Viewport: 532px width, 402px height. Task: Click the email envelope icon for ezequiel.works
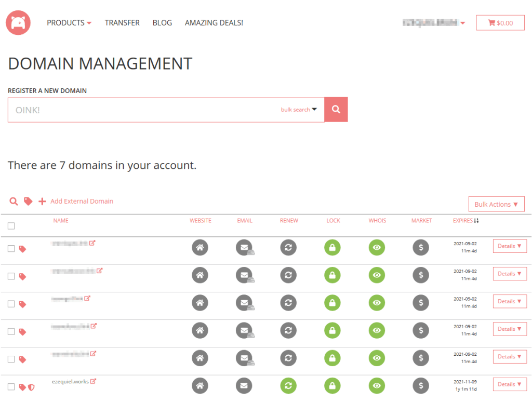244,385
